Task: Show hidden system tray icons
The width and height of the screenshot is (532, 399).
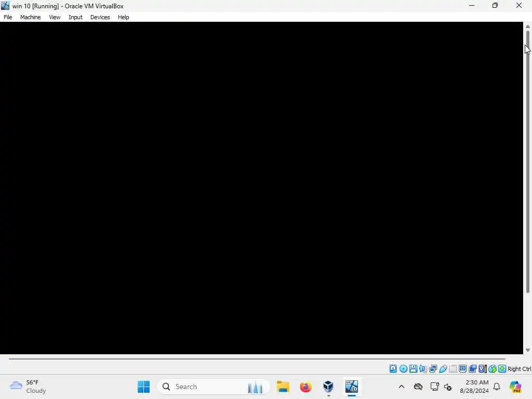Action: (x=402, y=387)
